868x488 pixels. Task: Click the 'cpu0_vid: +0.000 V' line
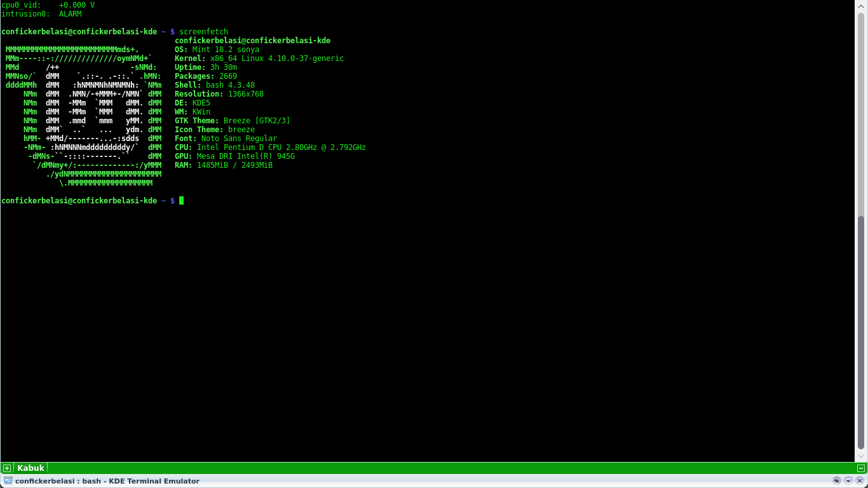(x=48, y=5)
